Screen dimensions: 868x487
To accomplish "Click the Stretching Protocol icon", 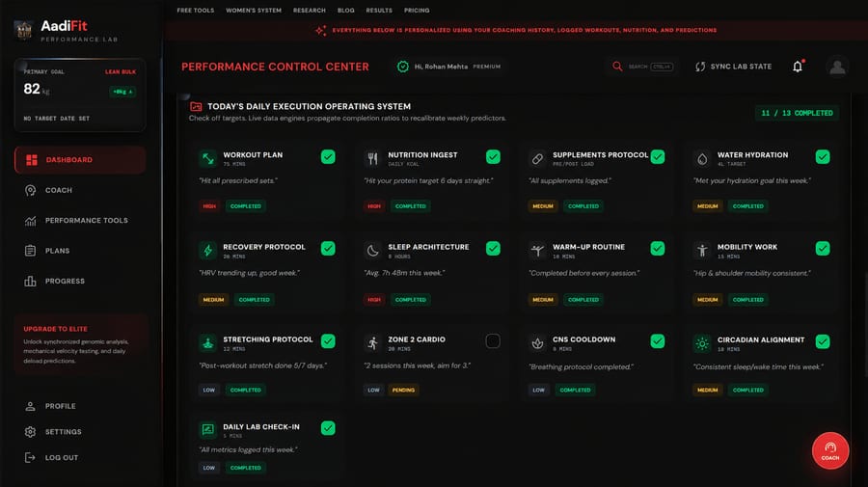I will (x=207, y=343).
